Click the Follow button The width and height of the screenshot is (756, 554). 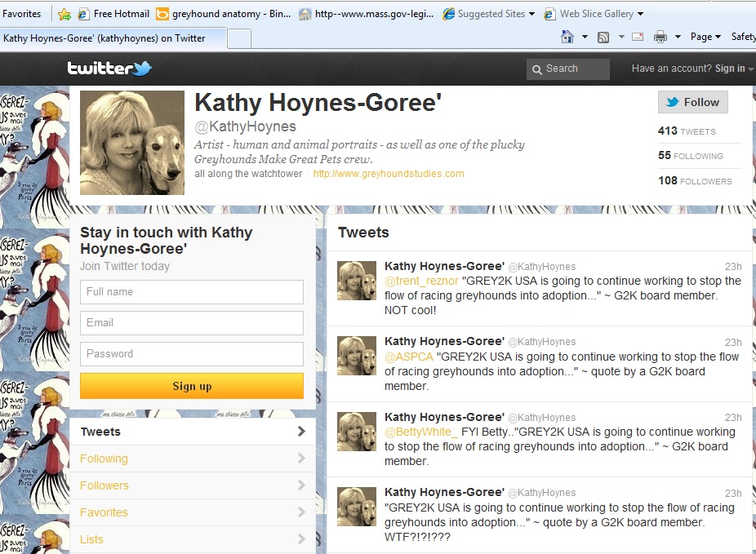693,102
